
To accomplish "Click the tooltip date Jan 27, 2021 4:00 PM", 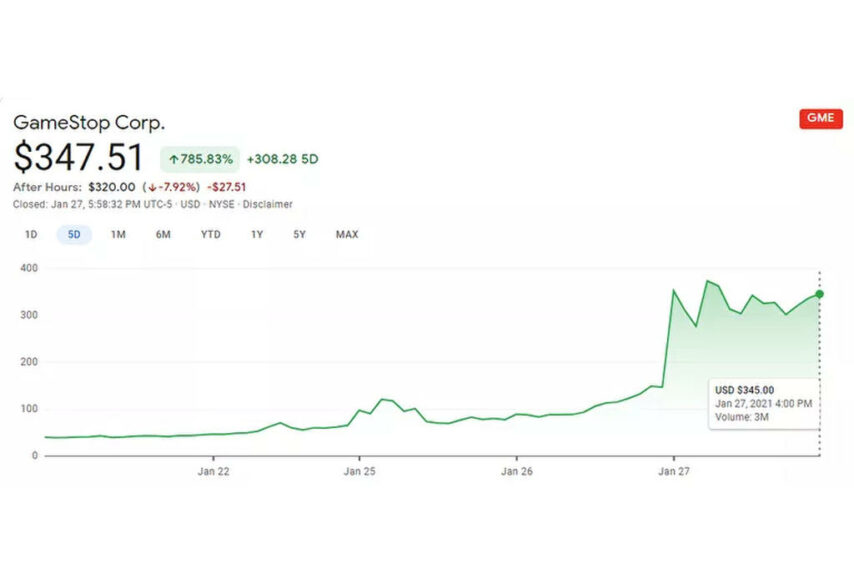I will (764, 404).
